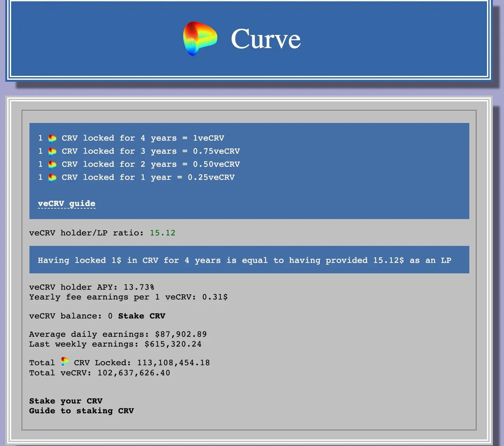Open the veCRV guide link
Image resolution: width=504 pixels, height=446 pixels.
pos(67,204)
